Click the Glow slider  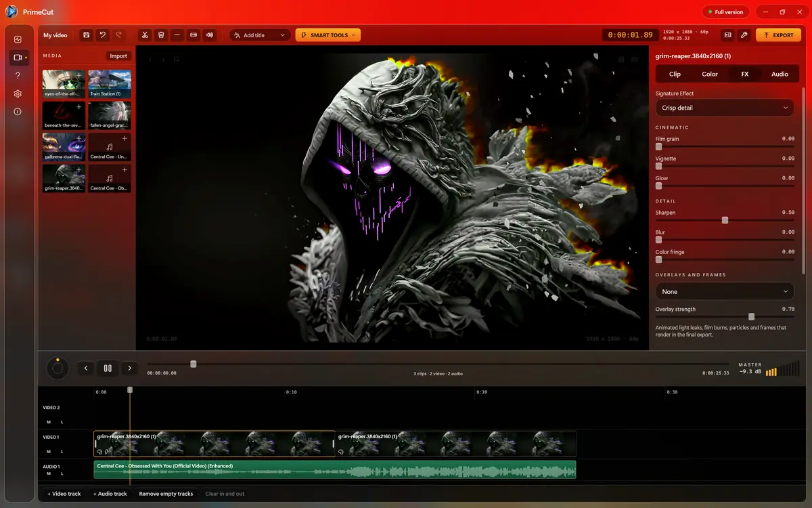tap(725, 186)
